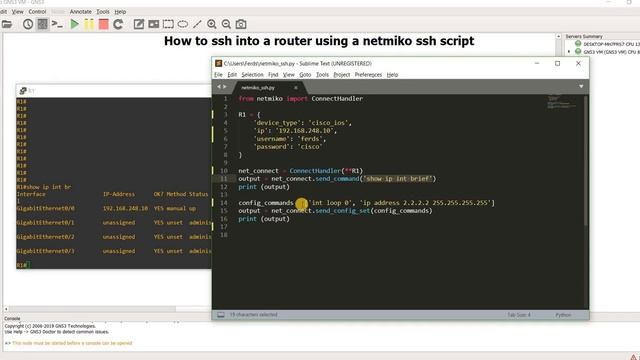
Task: Select the insert picture tool icon
Action: click(x=153, y=24)
